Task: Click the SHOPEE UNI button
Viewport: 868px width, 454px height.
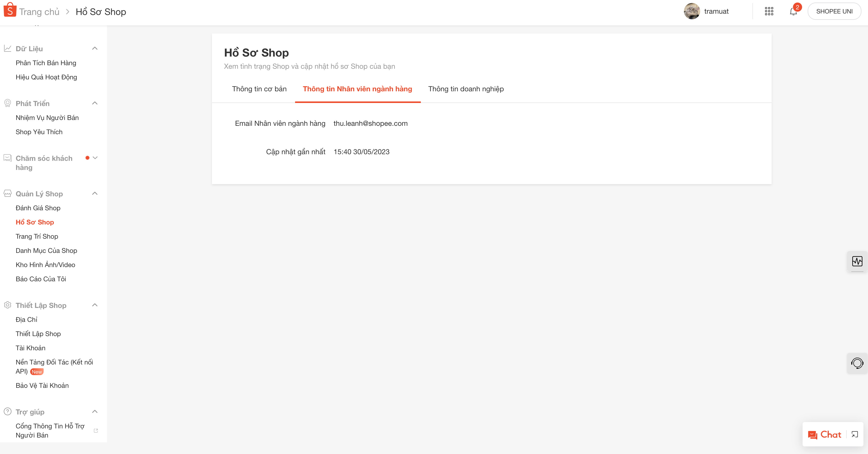Action: click(834, 11)
